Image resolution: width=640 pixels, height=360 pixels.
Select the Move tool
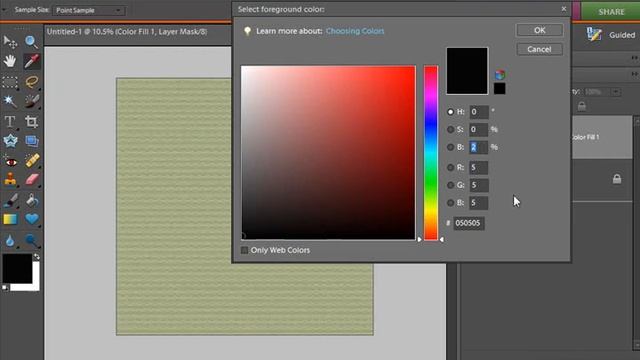(x=10, y=41)
